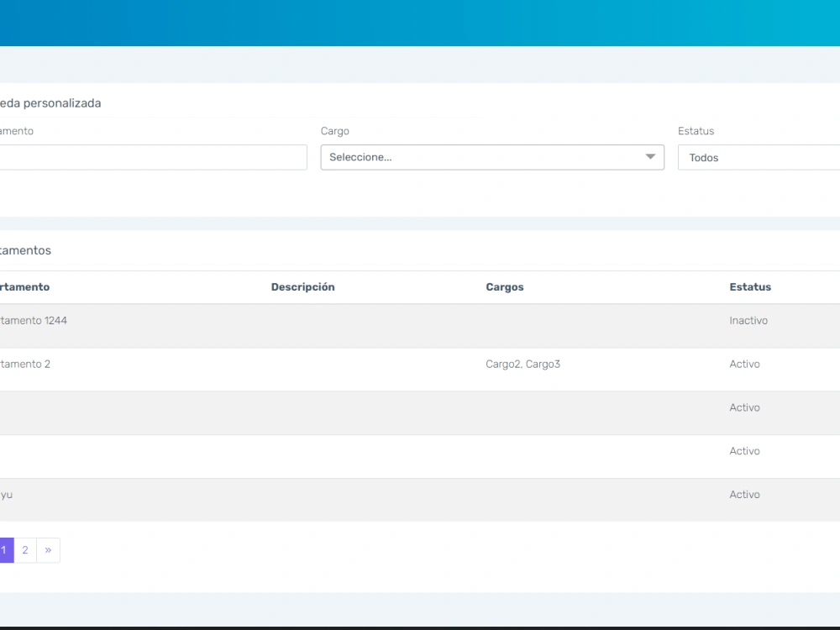Viewport: 840px width, 630px height.
Task: Click the Estatus filter label
Action: coord(696,131)
